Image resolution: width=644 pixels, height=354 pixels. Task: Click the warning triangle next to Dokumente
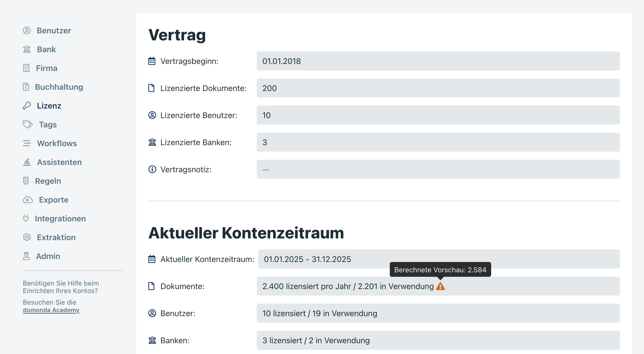coord(440,286)
